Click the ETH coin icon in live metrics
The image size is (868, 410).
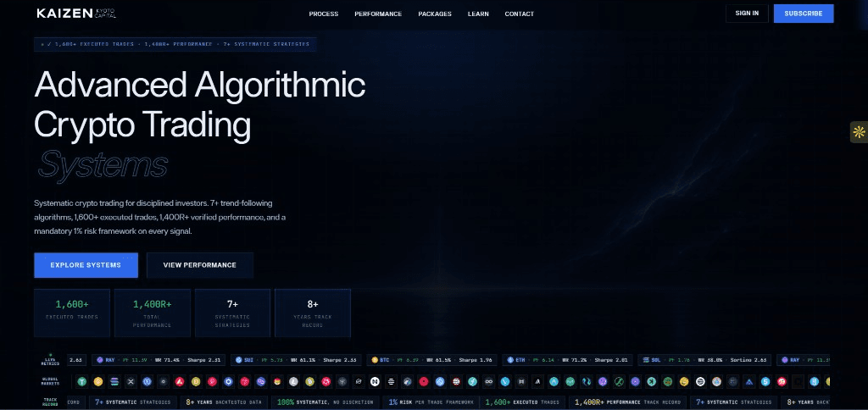(510, 360)
